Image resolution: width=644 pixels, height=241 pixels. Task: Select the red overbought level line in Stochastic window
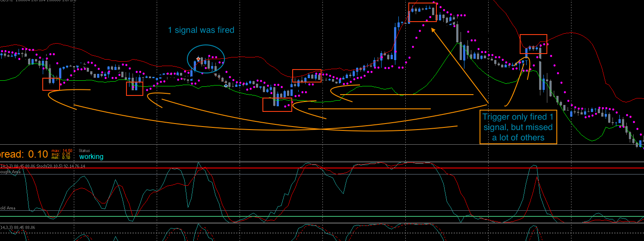point(322,168)
